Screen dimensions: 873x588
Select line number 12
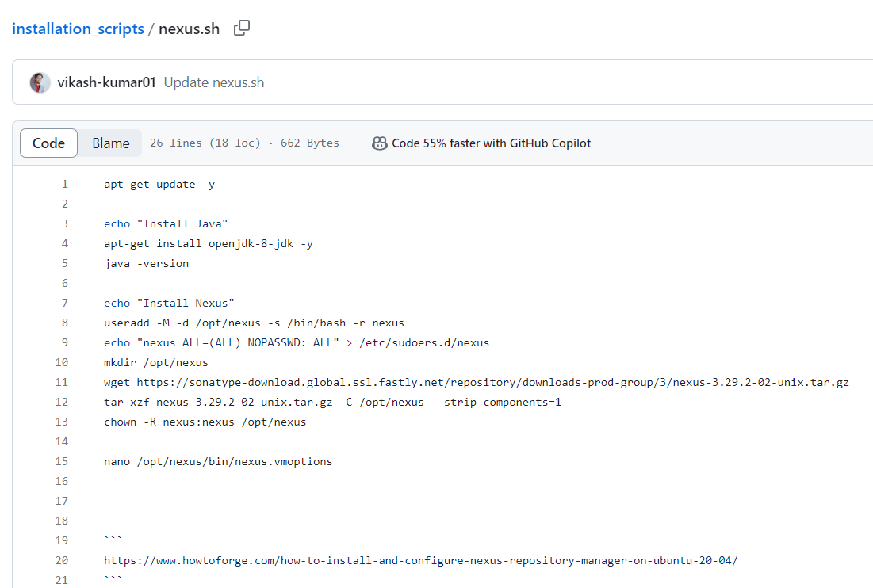pyautogui.click(x=62, y=402)
